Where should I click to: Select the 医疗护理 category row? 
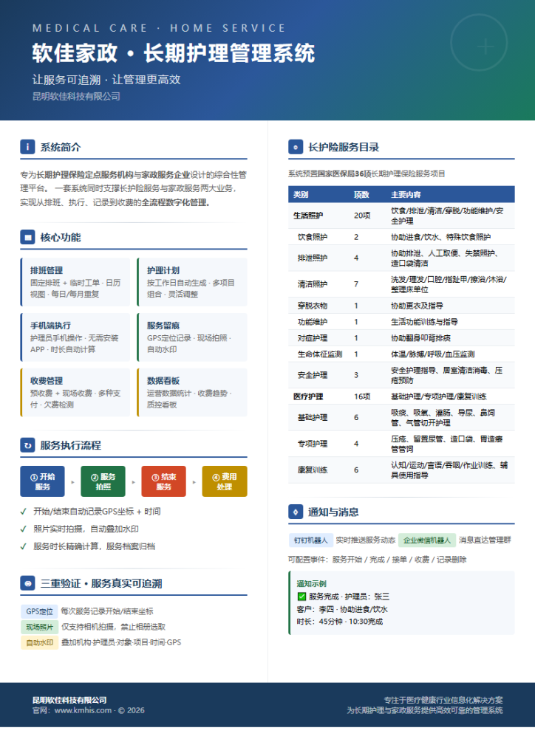tap(401, 396)
